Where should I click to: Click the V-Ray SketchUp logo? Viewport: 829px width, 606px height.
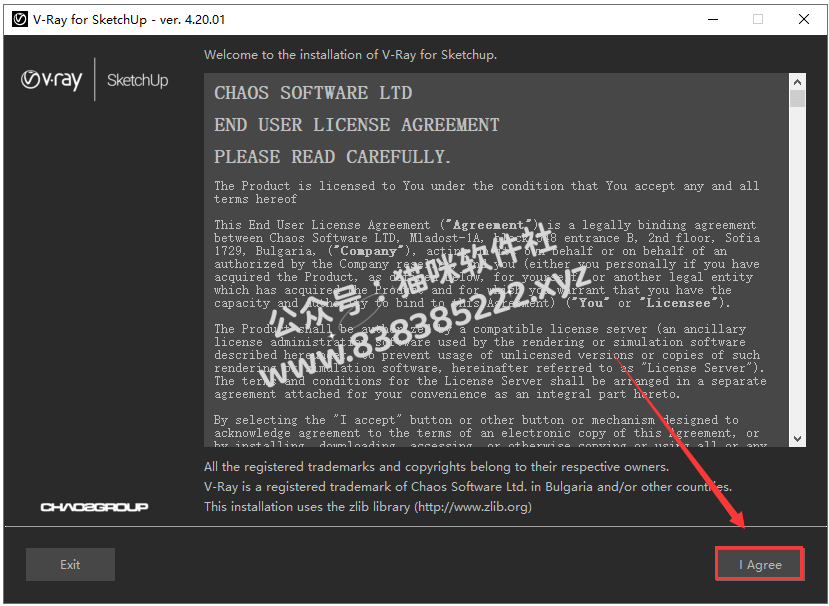[x=95, y=80]
